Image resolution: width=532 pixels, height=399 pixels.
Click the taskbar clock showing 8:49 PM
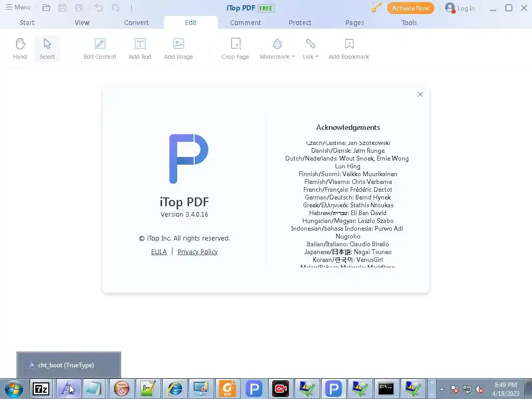tap(506, 389)
